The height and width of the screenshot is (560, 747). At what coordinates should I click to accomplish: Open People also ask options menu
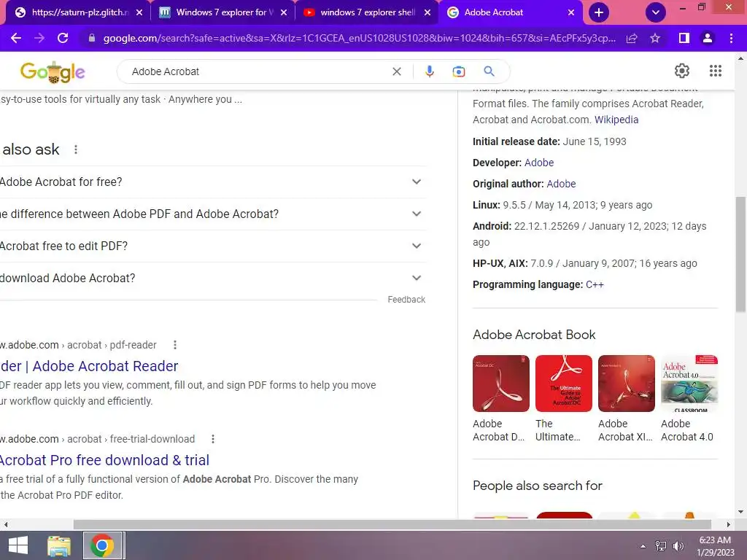(x=76, y=149)
